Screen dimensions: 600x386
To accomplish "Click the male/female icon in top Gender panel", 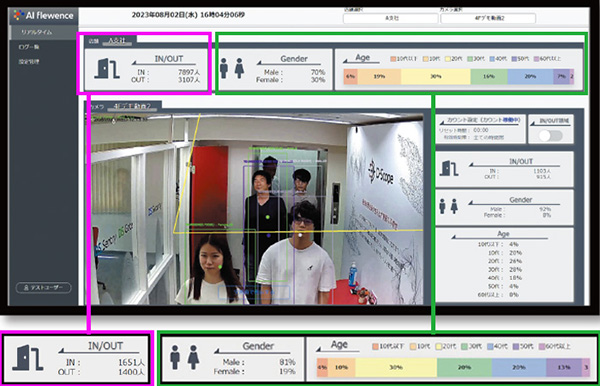I will pyautogui.click(x=232, y=68).
